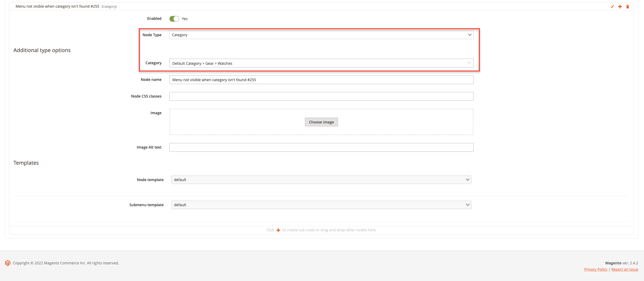Delete the node using the trash icon
Image resolution: width=644 pixels, height=281 pixels.
tap(628, 6)
